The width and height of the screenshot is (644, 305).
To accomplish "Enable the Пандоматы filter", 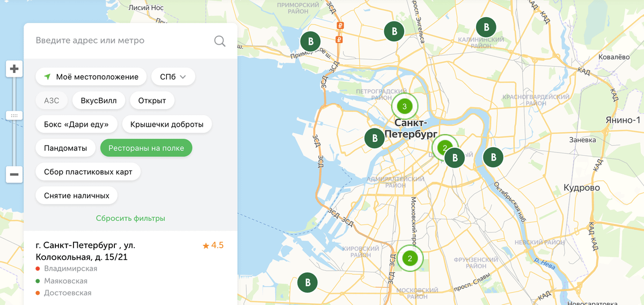I will click(65, 148).
